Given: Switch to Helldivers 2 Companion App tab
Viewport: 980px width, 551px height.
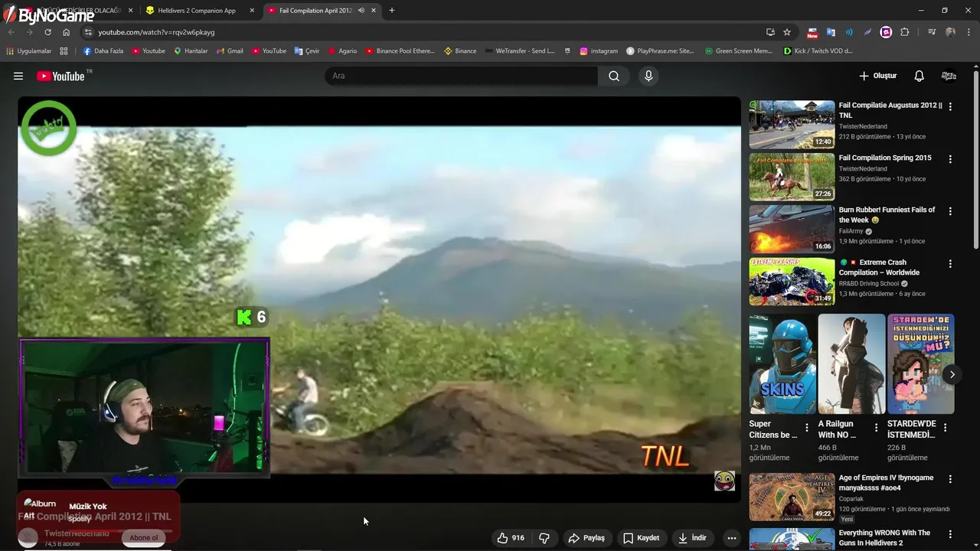Looking at the screenshot, I should pyautogui.click(x=196, y=11).
